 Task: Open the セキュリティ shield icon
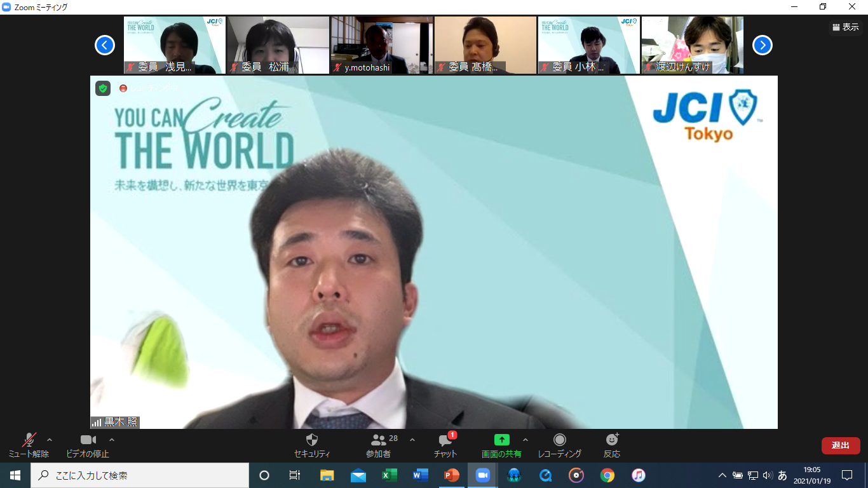pos(311,440)
